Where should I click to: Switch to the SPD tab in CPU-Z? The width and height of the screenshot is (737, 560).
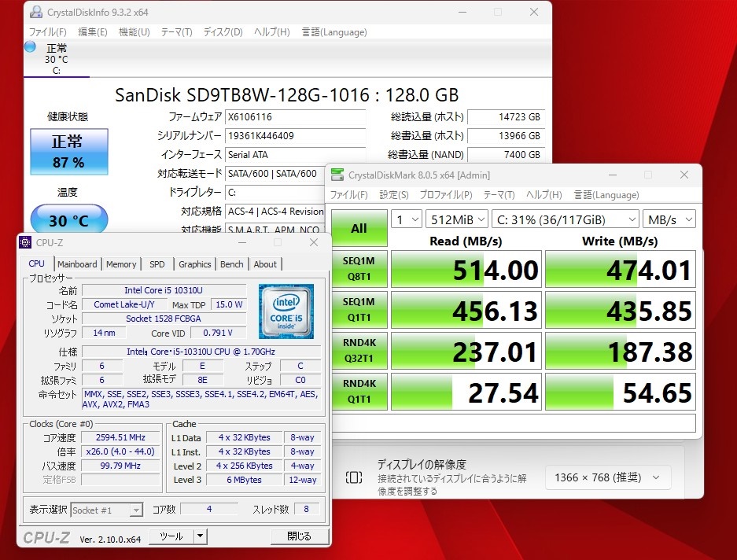157,264
